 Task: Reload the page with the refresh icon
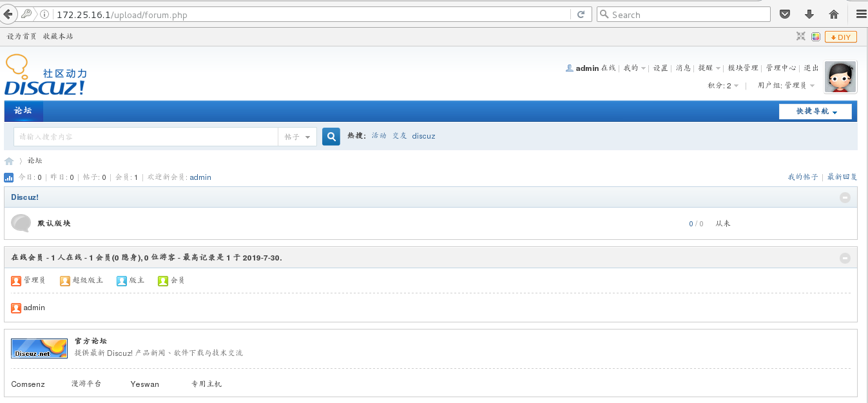pyautogui.click(x=581, y=14)
